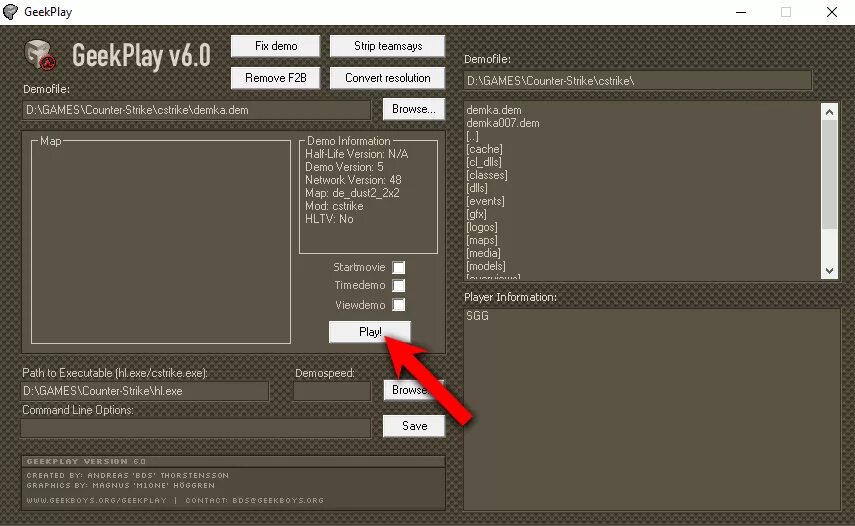Click www.geekboys.org/geekplay link text

click(97, 500)
